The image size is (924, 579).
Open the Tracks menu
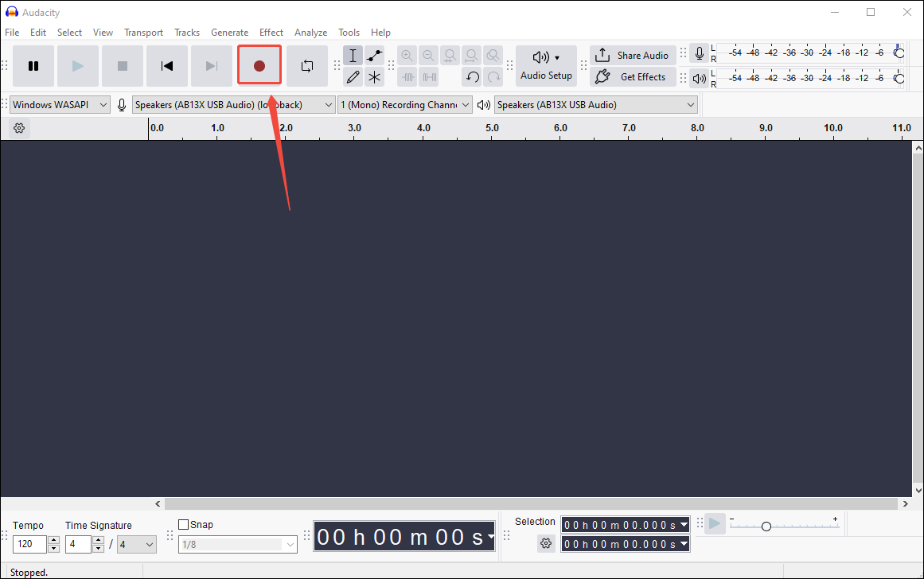[187, 33]
